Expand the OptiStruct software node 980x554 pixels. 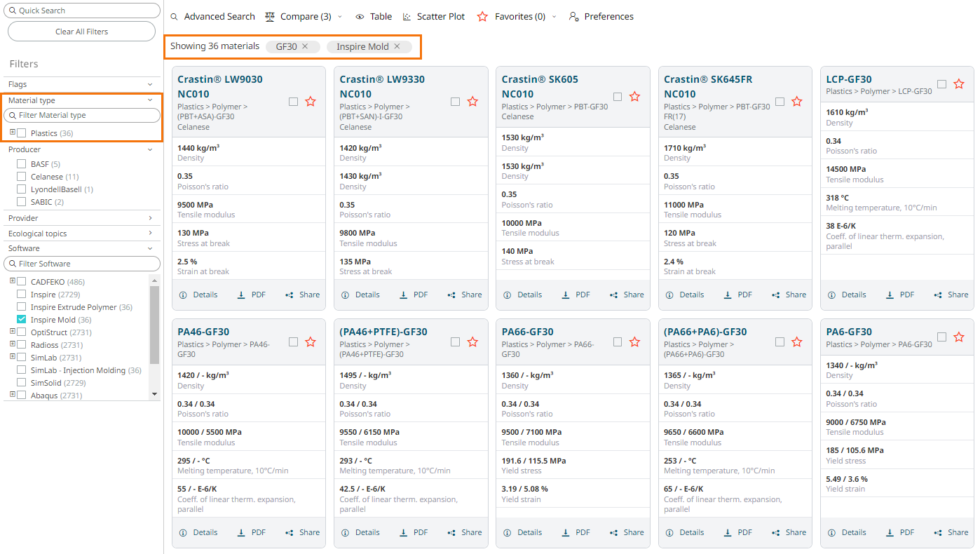click(13, 332)
